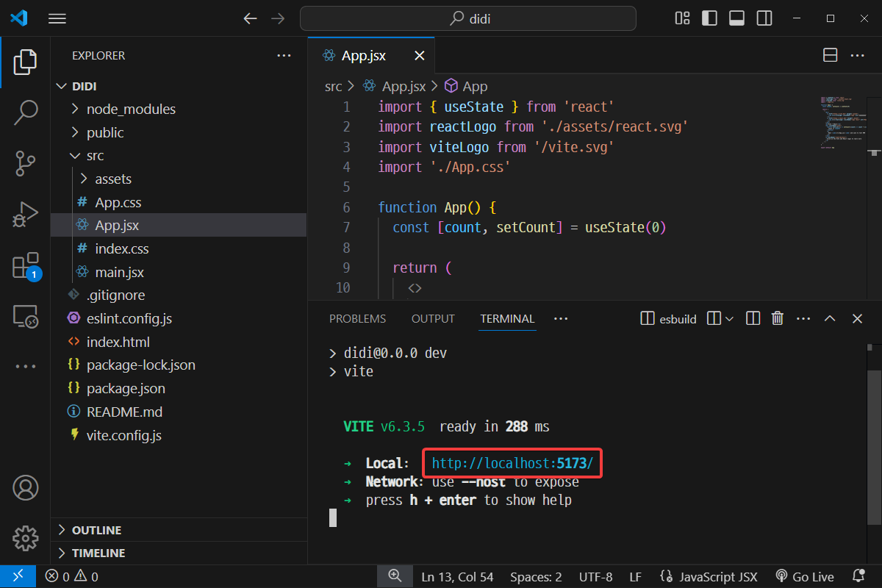
Task: Expand the node_modules folder
Action: coord(131,109)
